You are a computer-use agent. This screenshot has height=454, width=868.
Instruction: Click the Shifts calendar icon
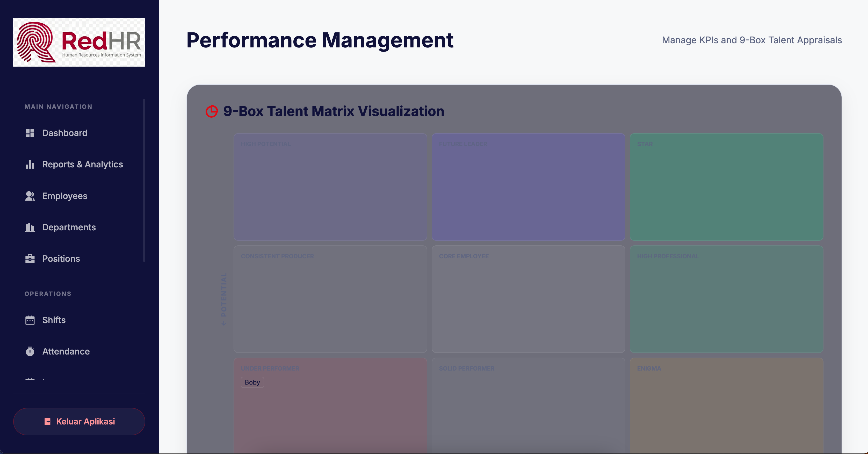click(x=30, y=320)
